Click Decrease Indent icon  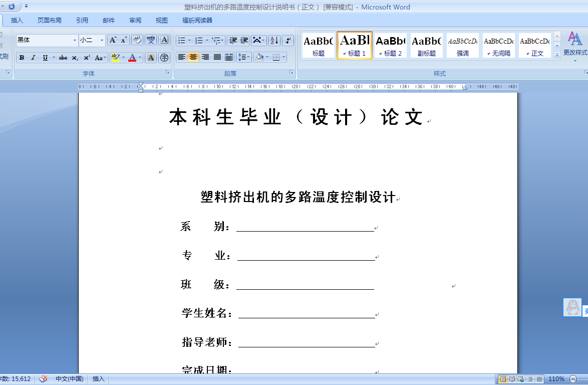click(x=233, y=40)
